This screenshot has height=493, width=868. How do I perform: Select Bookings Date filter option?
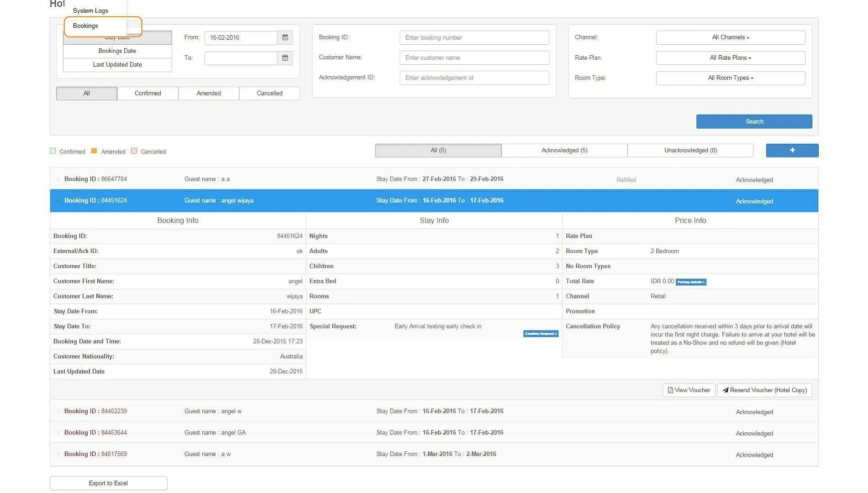(117, 51)
